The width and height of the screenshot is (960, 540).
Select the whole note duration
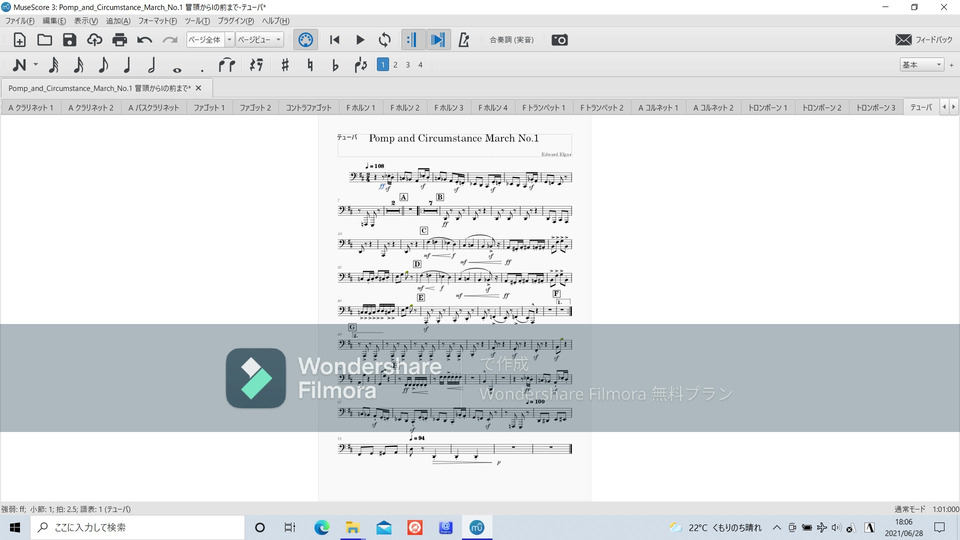(177, 68)
